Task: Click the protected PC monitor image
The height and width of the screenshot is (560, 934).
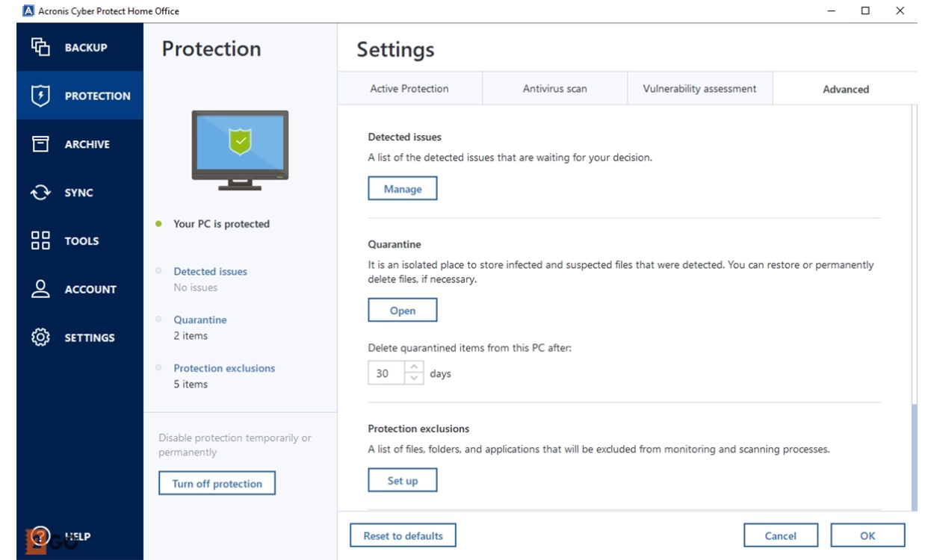Action: (x=240, y=149)
